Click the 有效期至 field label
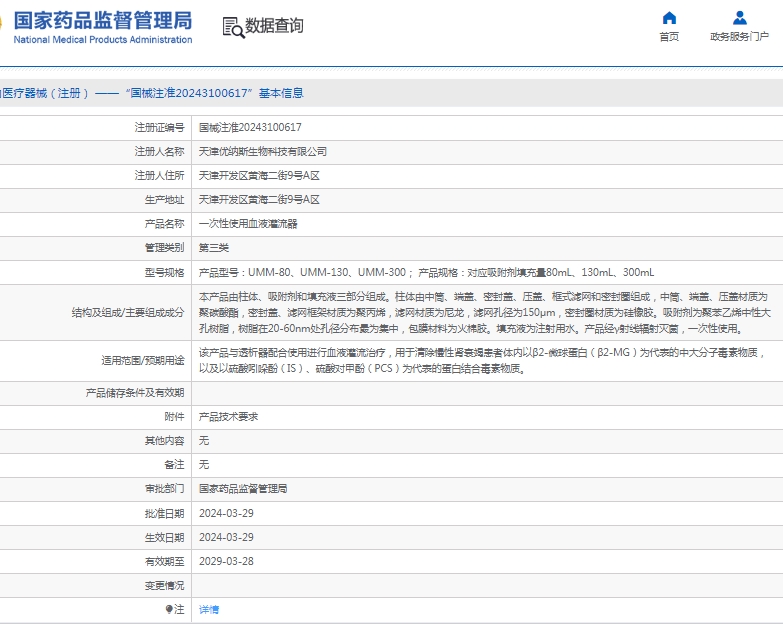The image size is (783, 627). click(164, 561)
